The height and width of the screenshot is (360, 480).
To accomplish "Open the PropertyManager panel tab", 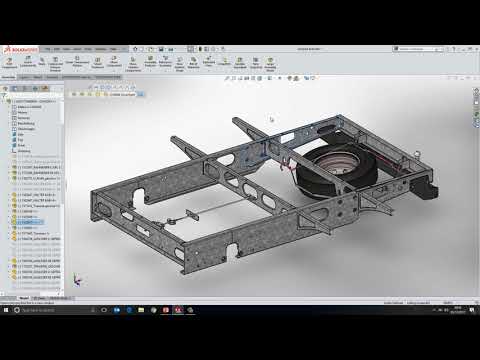I will click(x=15, y=88).
